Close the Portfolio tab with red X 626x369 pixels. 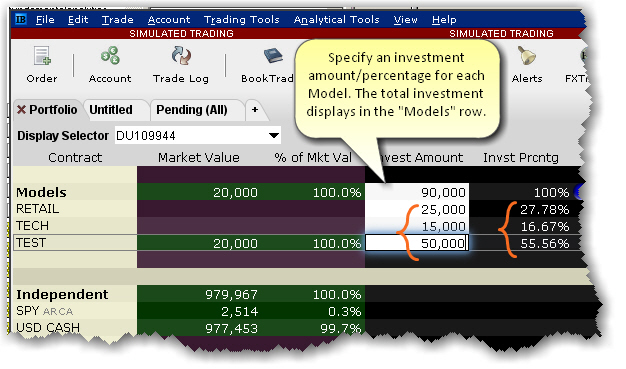click(x=21, y=109)
